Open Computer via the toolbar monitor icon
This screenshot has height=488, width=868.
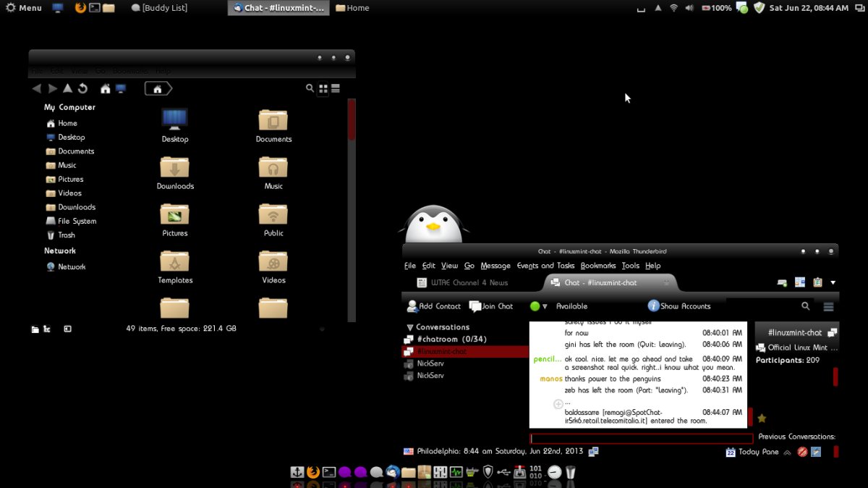(121, 88)
